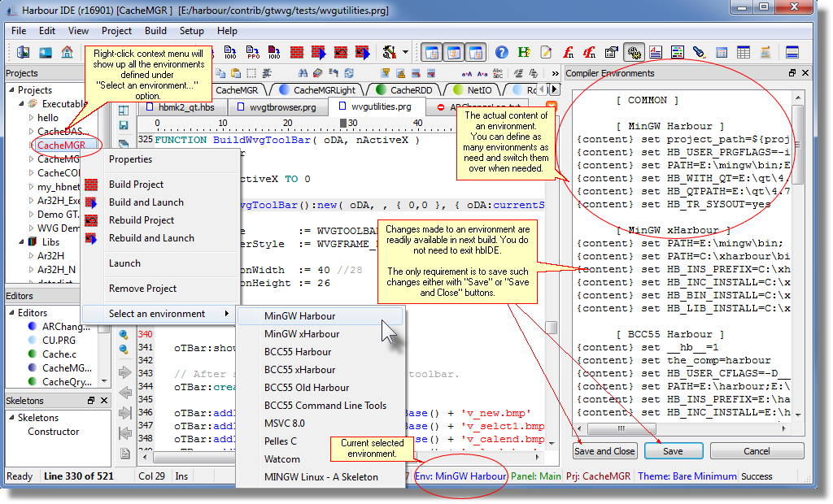Image resolution: width=833 pixels, height=504 pixels.
Task: Click the Build Project brick-wall toolbar icon
Action: (x=298, y=50)
